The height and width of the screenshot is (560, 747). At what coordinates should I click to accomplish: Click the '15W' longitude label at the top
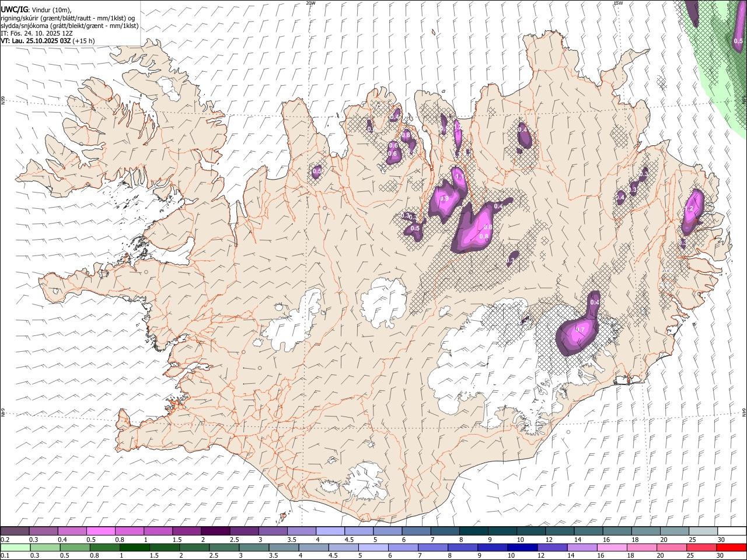[618, 3]
